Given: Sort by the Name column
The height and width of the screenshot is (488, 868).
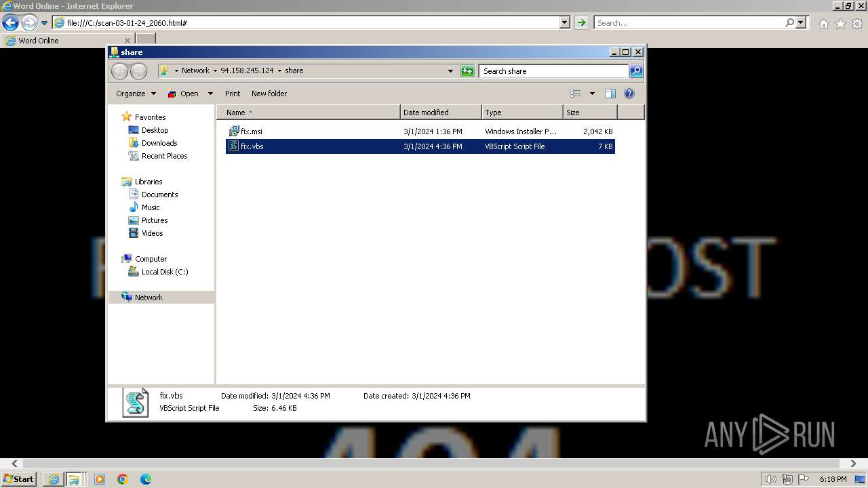Looking at the screenshot, I should tap(309, 113).
